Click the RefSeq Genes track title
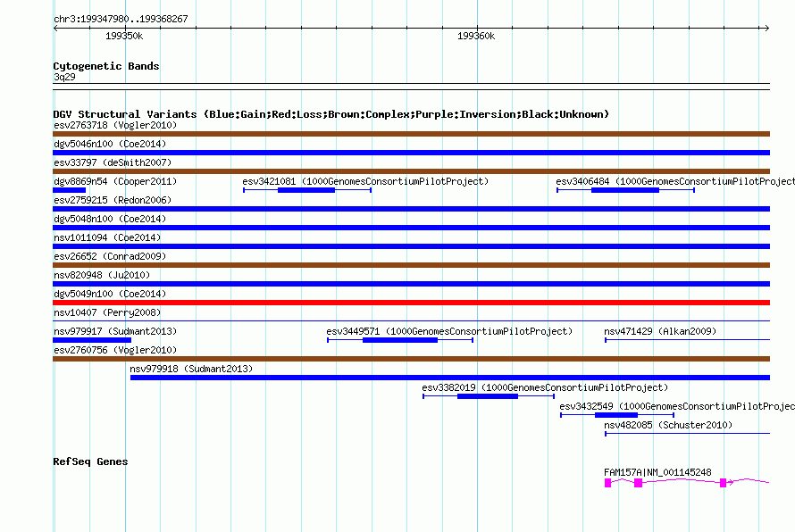Image resolution: width=795 pixels, height=532 pixels. click(x=90, y=461)
